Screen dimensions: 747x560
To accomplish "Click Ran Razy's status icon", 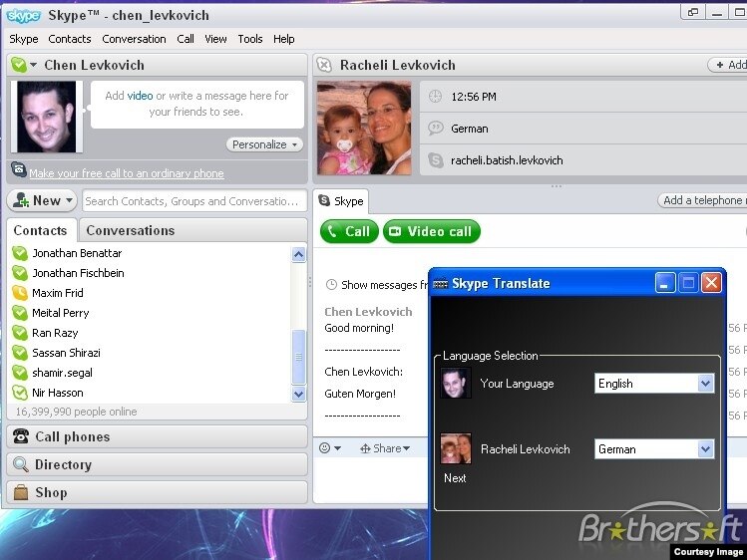I will [x=20, y=333].
